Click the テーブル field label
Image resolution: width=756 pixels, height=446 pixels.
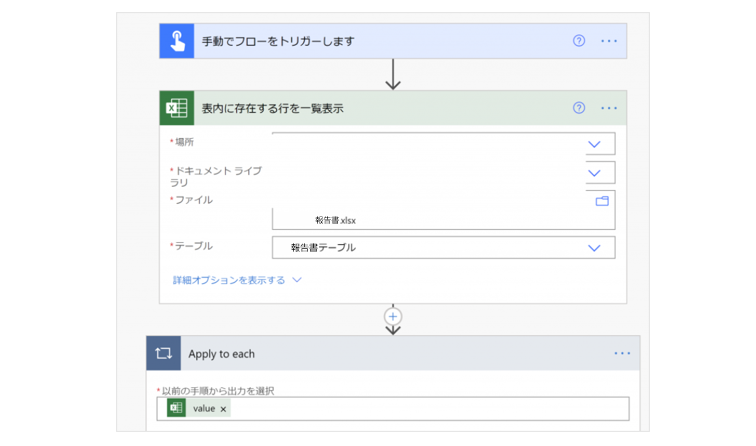193,246
